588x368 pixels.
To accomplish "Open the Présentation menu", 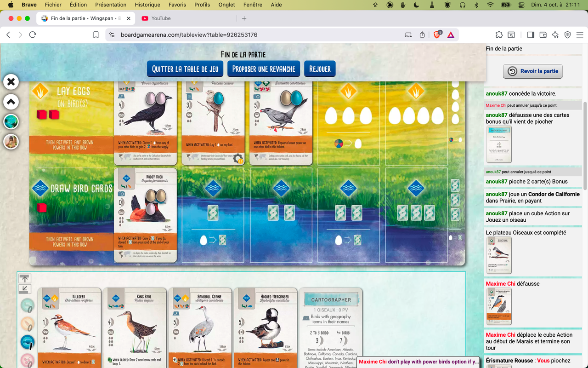I will pos(111,5).
